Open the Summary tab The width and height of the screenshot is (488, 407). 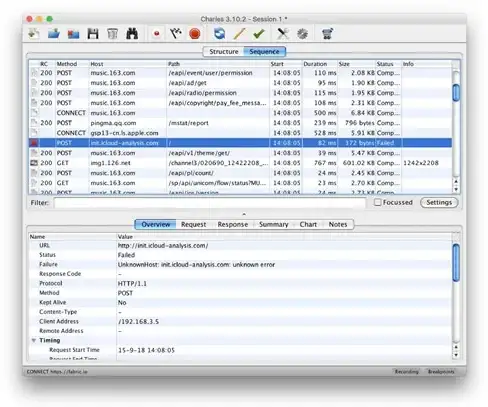(274, 224)
